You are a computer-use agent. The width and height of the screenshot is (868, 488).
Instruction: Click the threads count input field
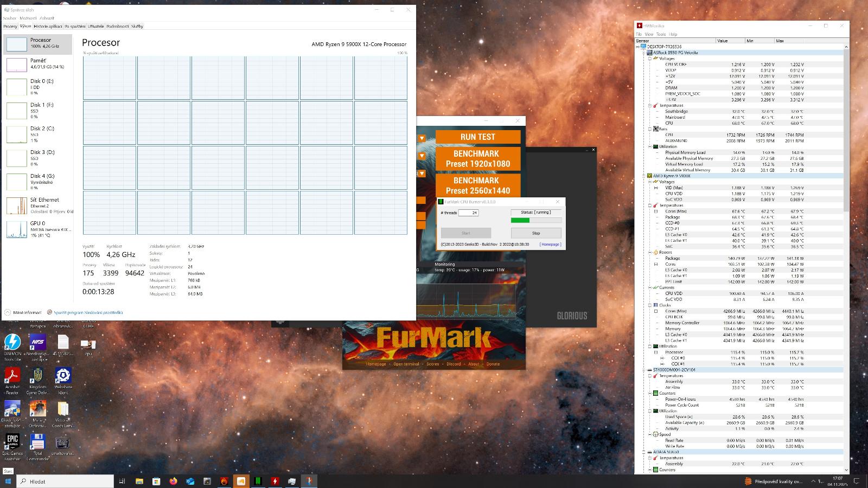point(468,213)
